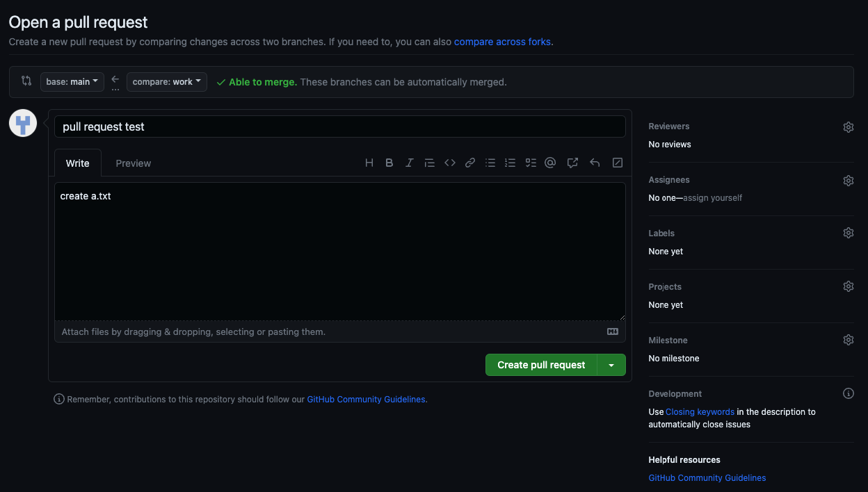Screen dimensions: 868x492
Task: Click the Able to merge status text
Action: click(x=263, y=82)
